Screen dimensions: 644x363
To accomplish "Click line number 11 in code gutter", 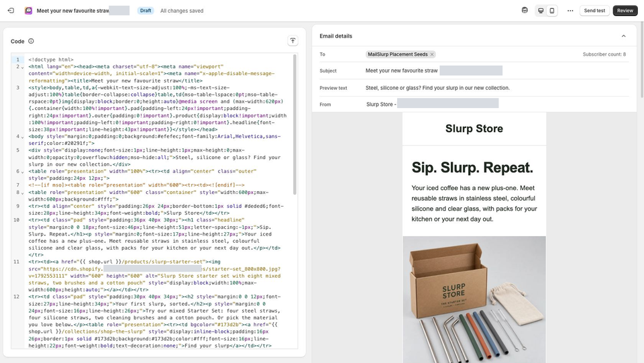I will pos(16,262).
